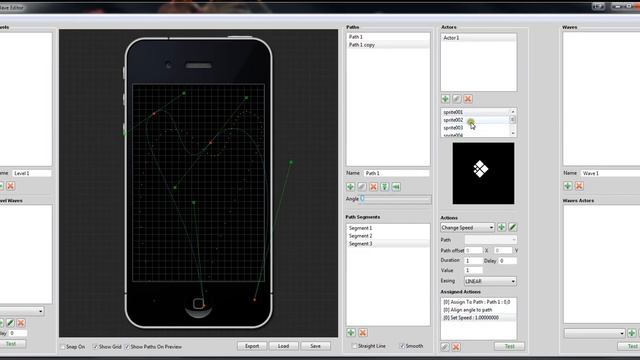Click the Export button
The height and width of the screenshot is (360, 640).
click(252, 346)
